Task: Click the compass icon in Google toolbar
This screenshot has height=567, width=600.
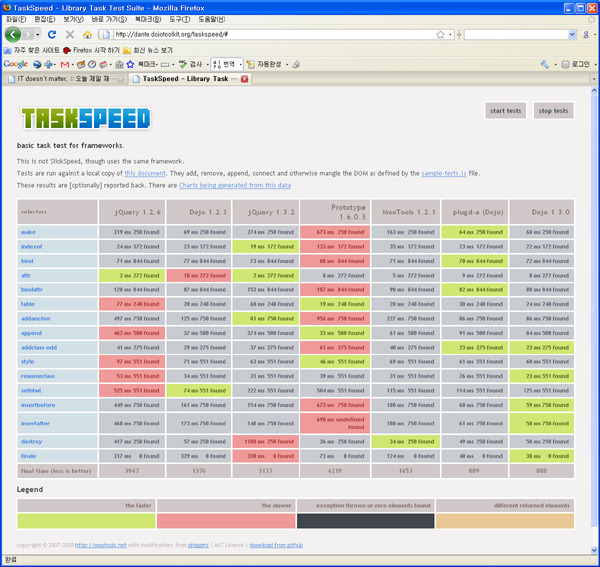Action: click(92, 64)
